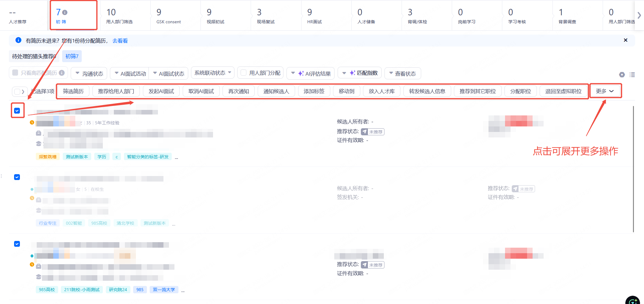Open the floating assistant icon at bottom right

632,300
